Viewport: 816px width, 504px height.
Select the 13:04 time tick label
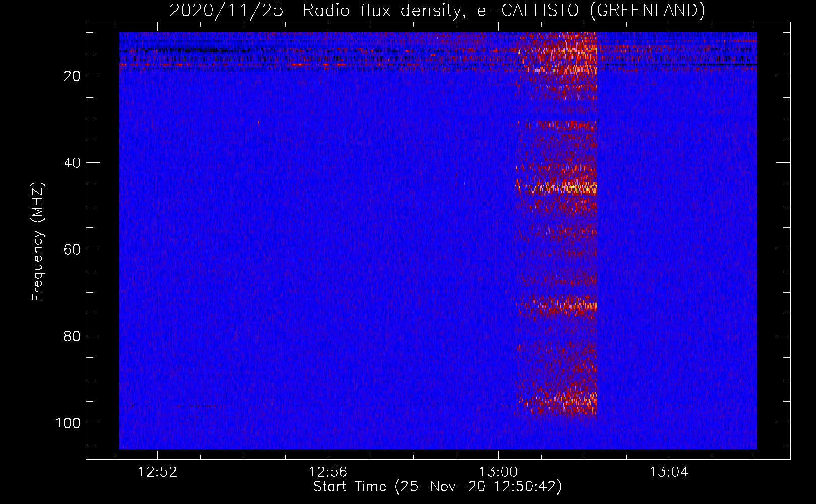pos(669,472)
